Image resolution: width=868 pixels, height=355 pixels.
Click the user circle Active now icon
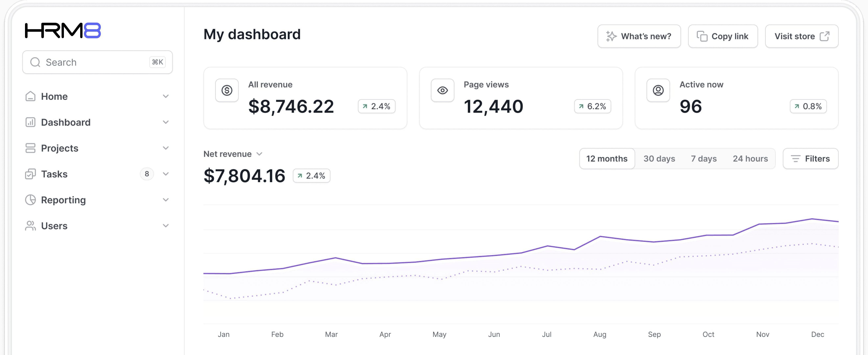click(658, 90)
